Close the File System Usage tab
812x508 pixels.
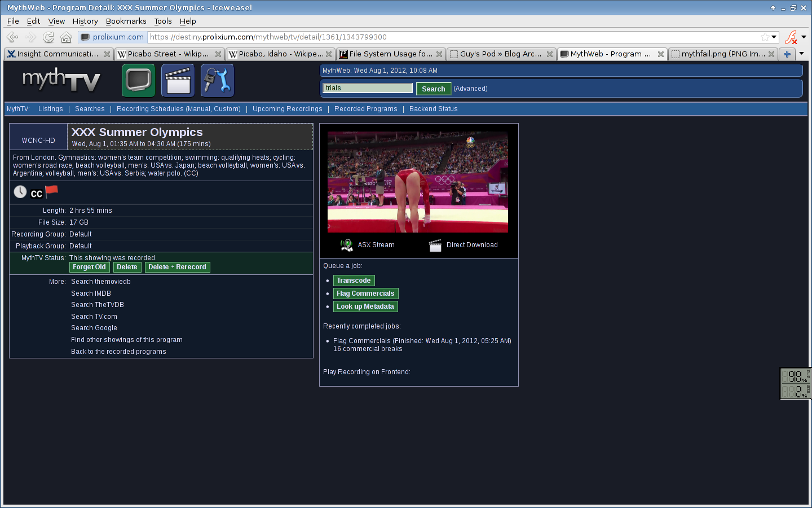pos(439,54)
